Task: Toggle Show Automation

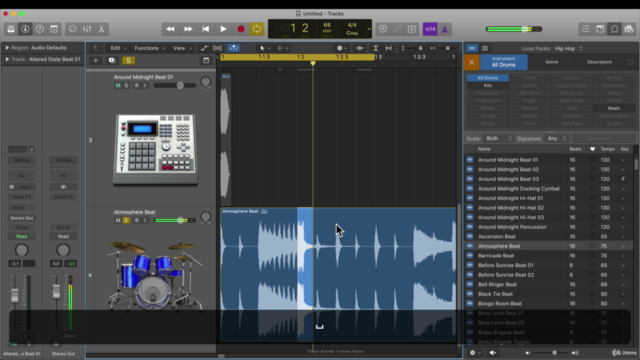Action: tap(204, 48)
